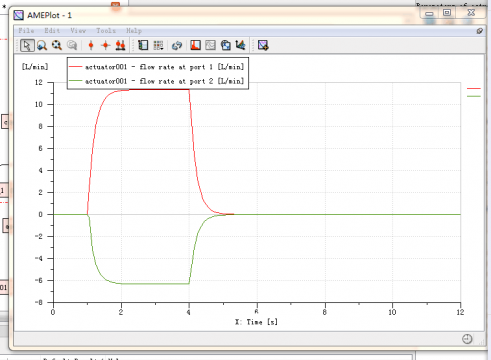Add a single vertical cursor marker
The image size is (491, 360).
coord(91,45)
